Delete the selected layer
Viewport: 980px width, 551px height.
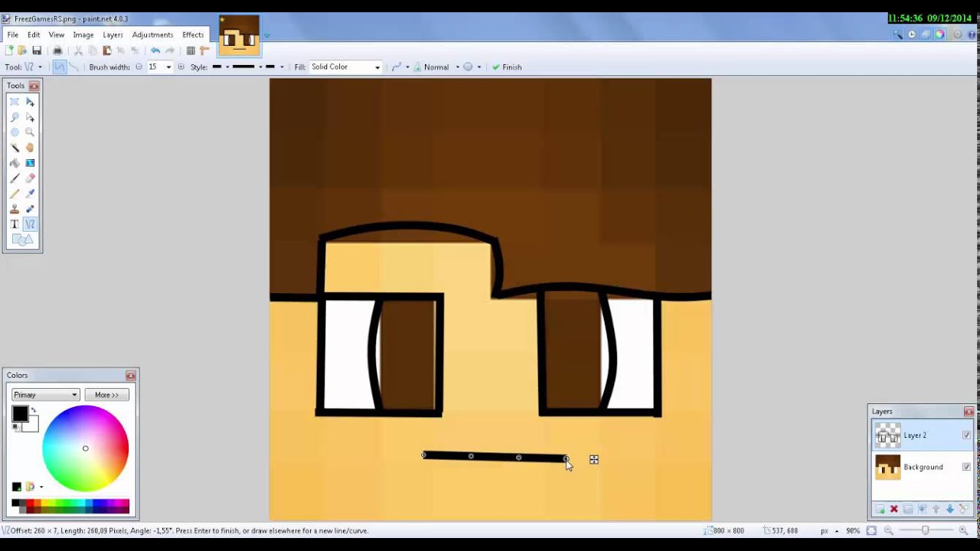[x=893, y=509]
